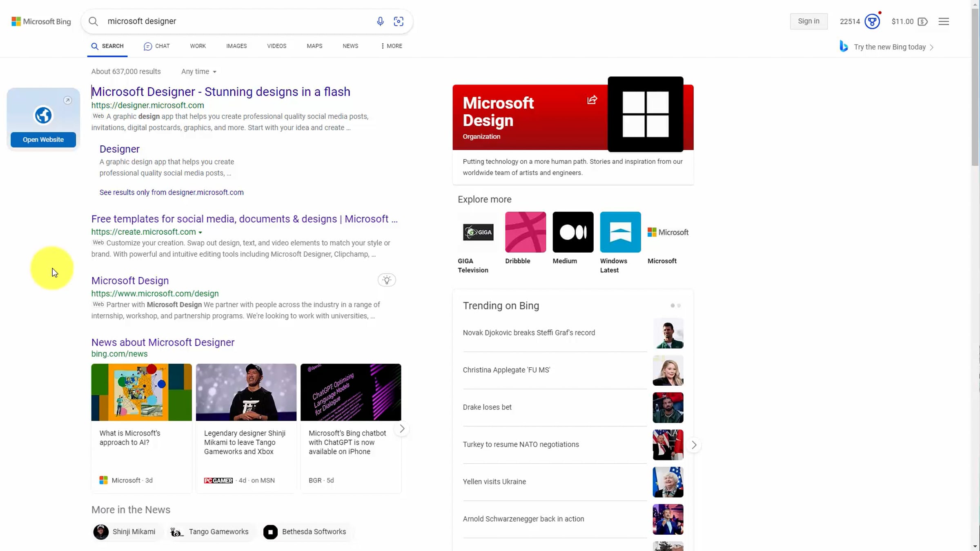Click the visual search camera icon

pyautogui.click(x=399, y=21)
